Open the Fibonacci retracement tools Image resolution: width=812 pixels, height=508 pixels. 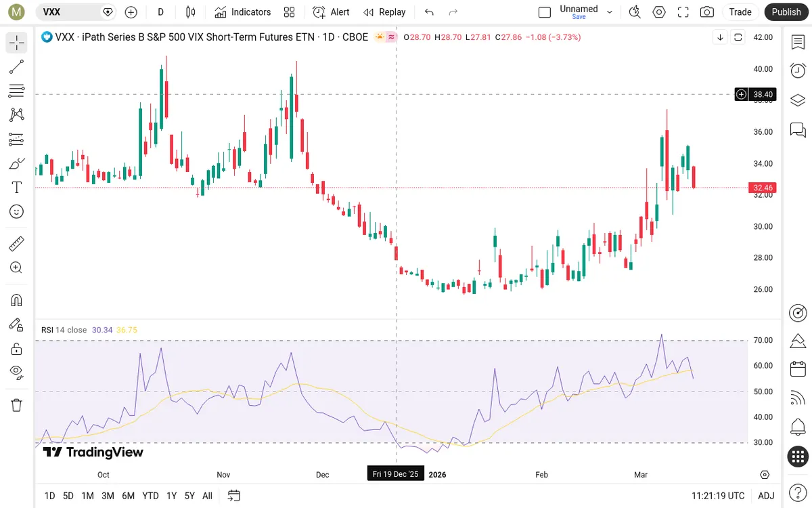[17, 91]
